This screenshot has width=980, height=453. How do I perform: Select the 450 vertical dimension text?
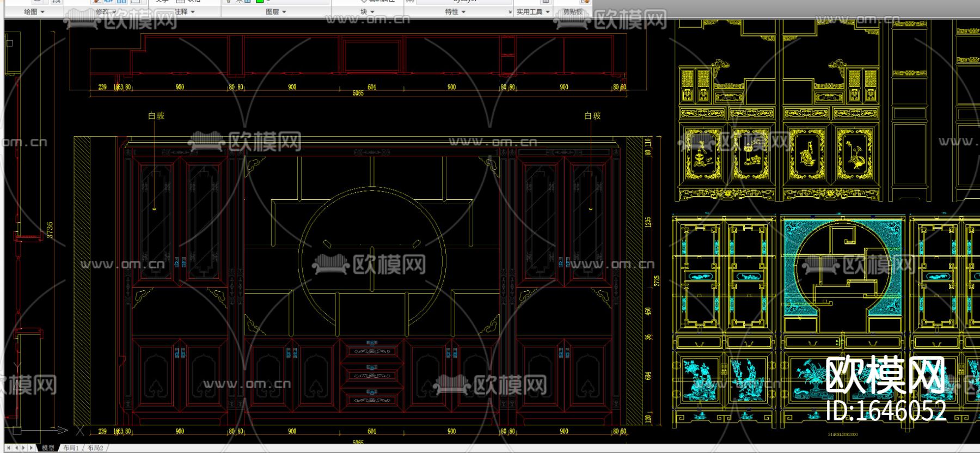pyautogui.click(x=648, y=311)
